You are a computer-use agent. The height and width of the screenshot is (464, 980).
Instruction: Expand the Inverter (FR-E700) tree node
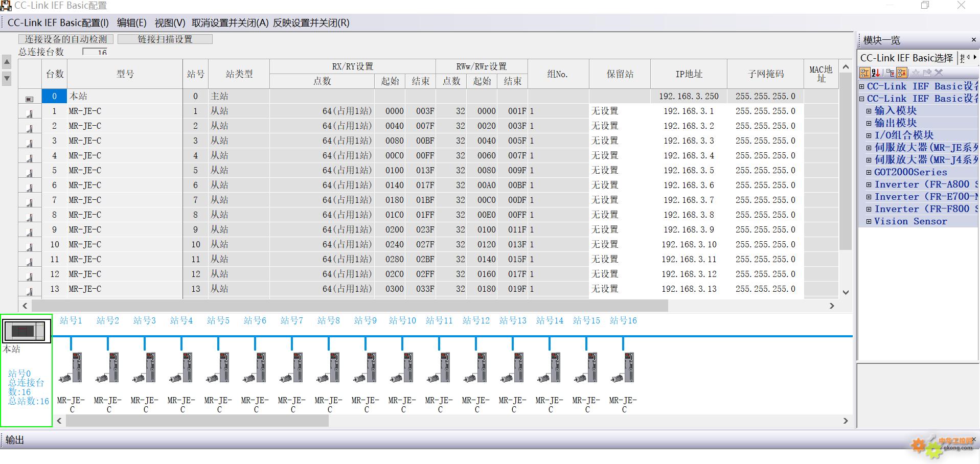click(869, 197)
